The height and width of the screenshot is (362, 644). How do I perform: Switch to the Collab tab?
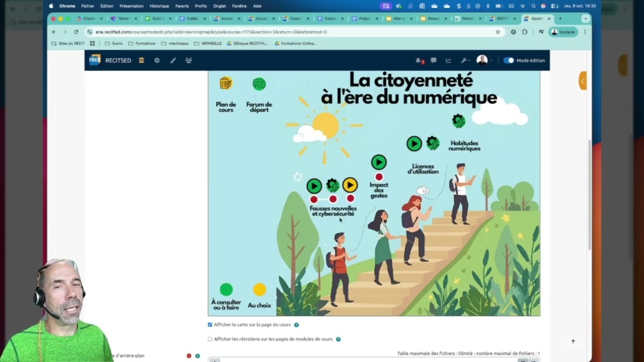[192, 19]
